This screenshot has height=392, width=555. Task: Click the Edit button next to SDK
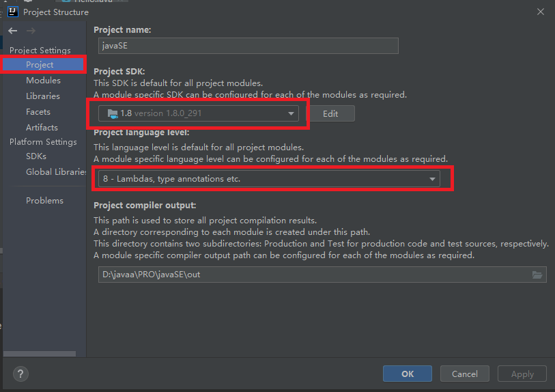[x=330, y=113]
